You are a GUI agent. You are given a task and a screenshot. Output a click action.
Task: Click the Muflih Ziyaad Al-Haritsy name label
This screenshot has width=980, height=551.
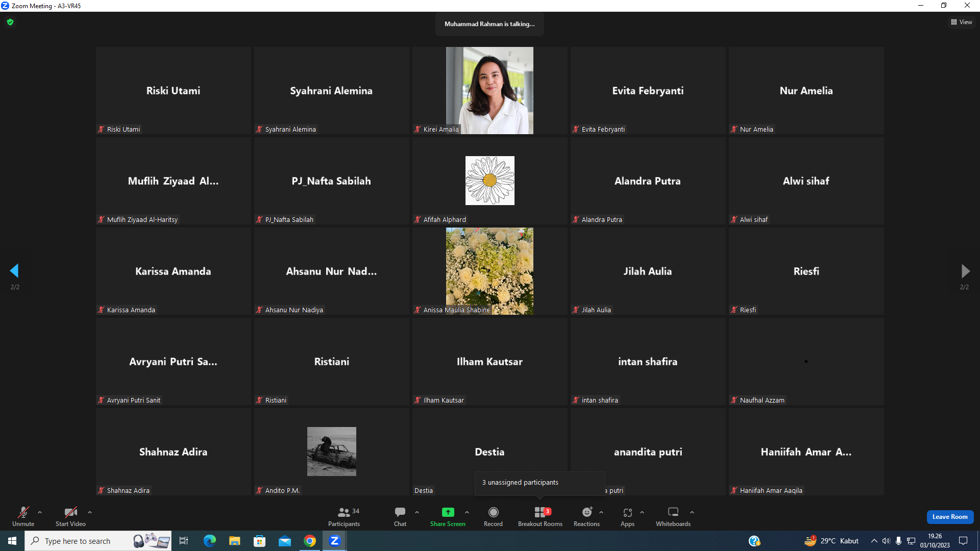(142, 220)
